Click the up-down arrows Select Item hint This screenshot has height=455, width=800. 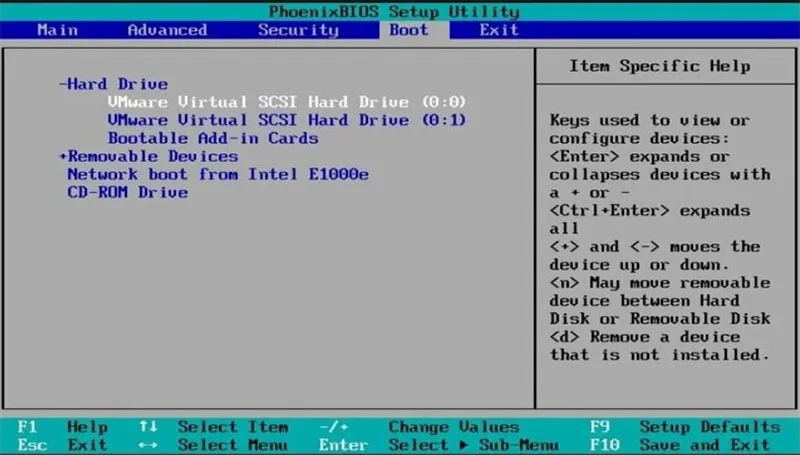pyautogui.click(x=214, y=427)
